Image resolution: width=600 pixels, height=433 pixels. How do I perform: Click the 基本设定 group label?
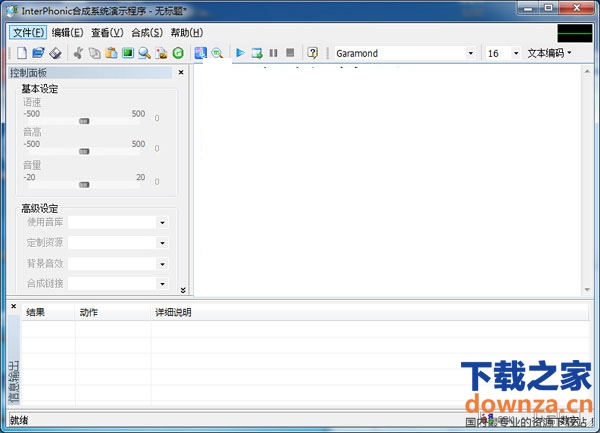pyautogui.click(x=40, y=89)
